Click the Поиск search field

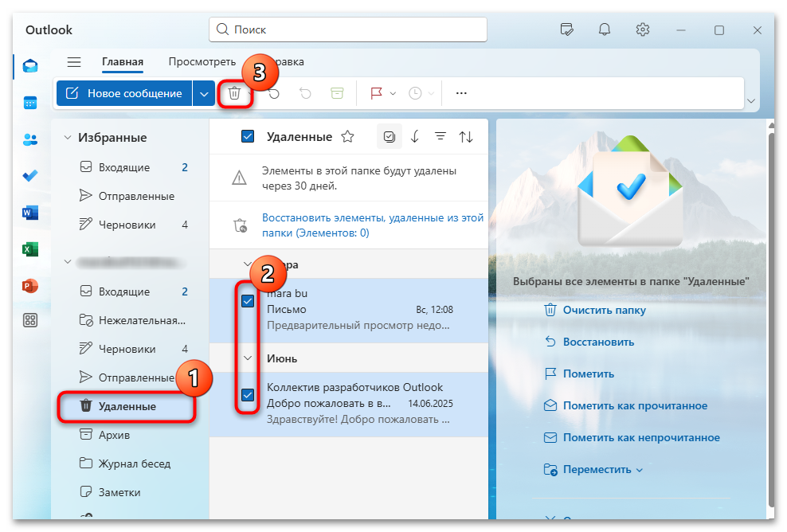(x=348, y=29)
